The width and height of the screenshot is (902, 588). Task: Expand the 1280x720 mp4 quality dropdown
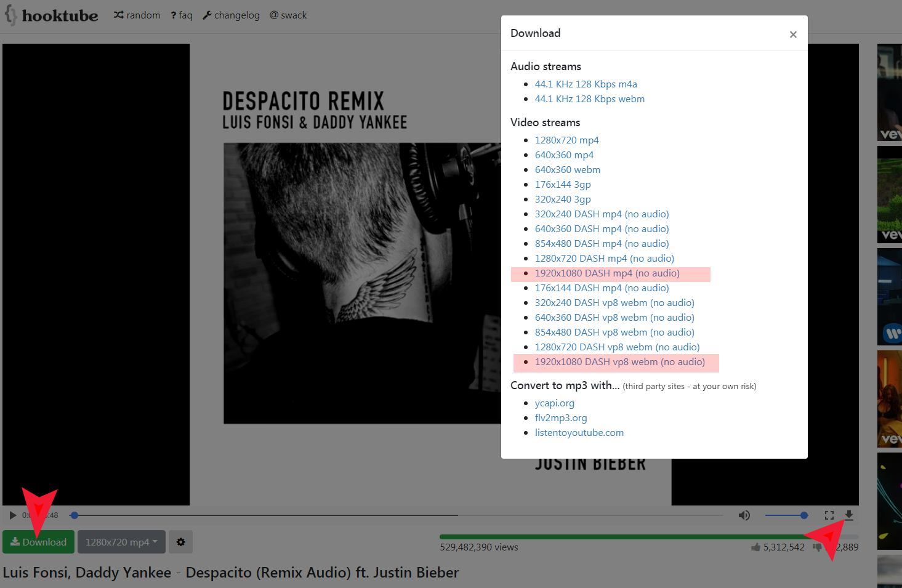(x=121, y=542)
